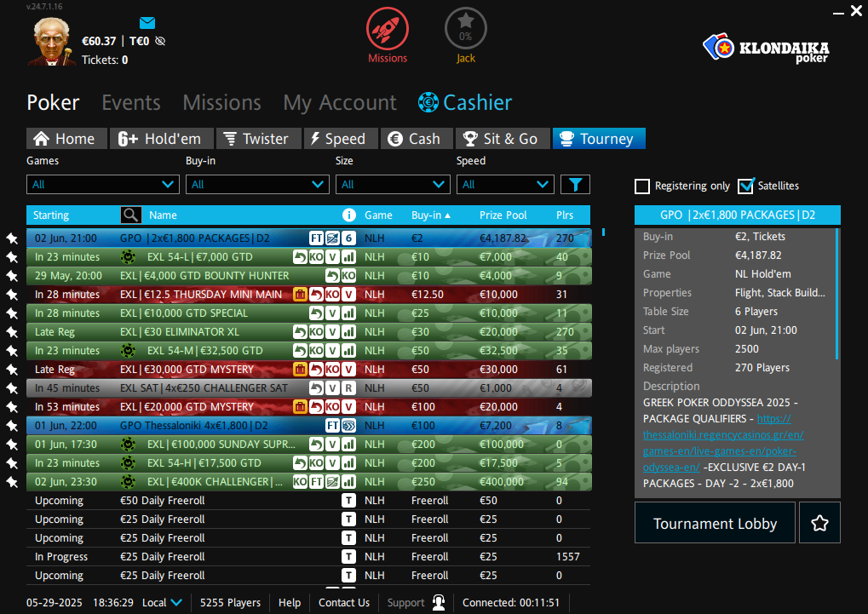Expand the Local time zone dropdown

[162, 602]
